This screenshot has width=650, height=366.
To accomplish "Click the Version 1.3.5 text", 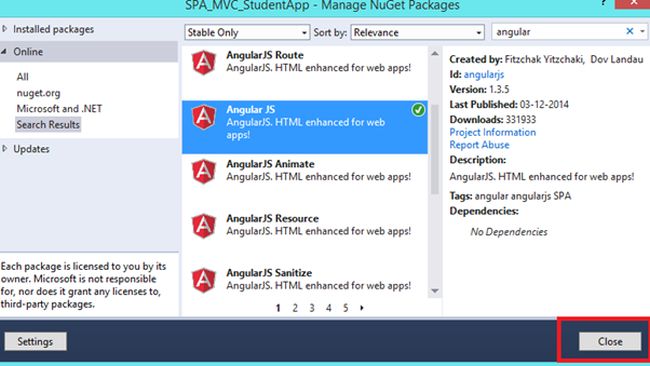I will [479, 90].
